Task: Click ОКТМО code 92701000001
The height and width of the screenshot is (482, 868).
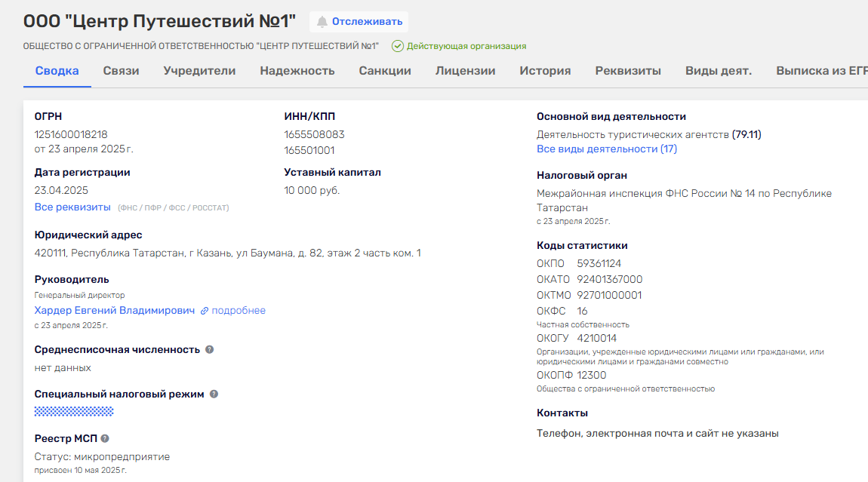Action: click(609, 296)
